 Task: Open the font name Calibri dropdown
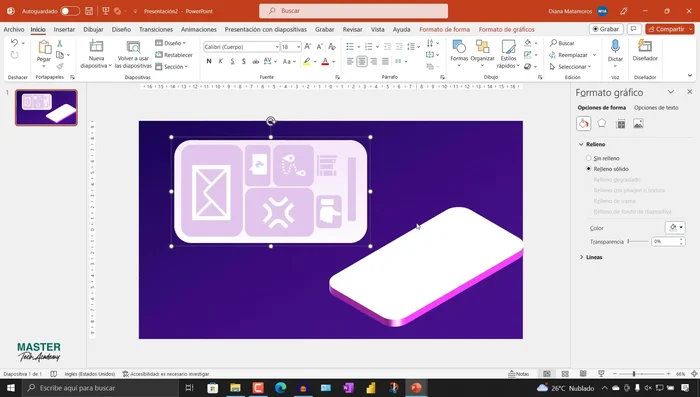[x=277, y=47]
